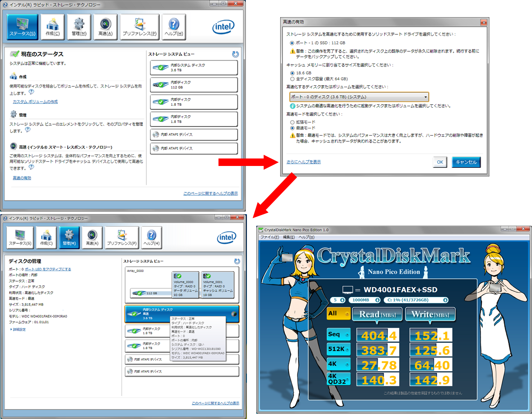Viewport: 532px width, 419px height.
Task: Click Seq read result 404.4
Action: tap(378, 335)
